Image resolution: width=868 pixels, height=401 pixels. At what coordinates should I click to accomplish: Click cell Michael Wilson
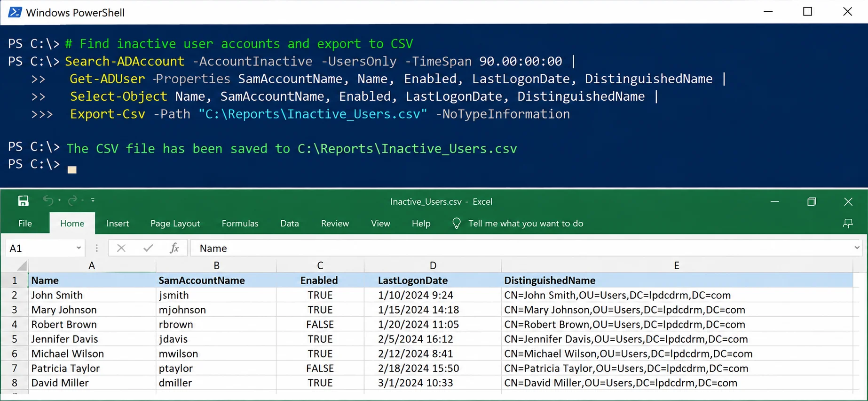(x=92, y=353)
